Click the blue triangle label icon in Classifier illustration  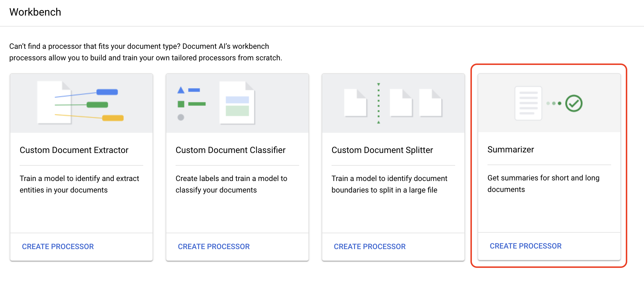181,90
